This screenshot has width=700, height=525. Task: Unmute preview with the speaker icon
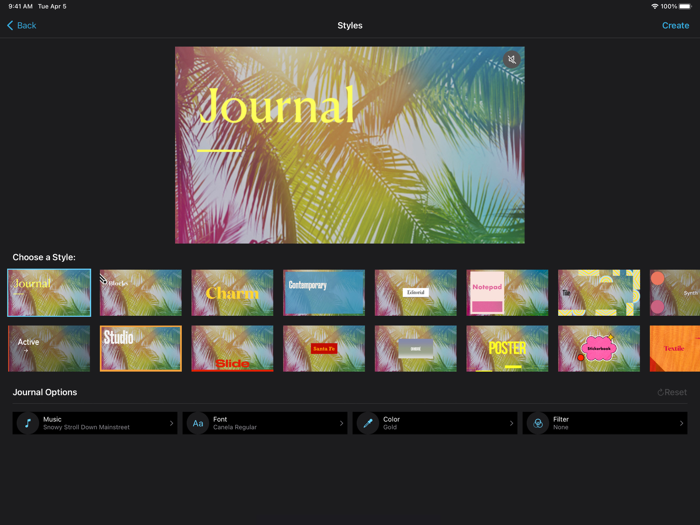coord(512,59)
